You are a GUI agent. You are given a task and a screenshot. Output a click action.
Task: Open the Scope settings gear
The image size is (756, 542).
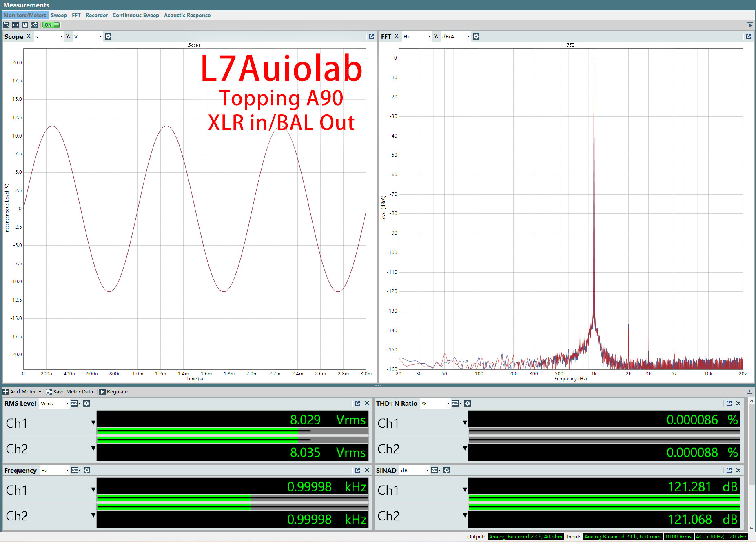(108, 36)
